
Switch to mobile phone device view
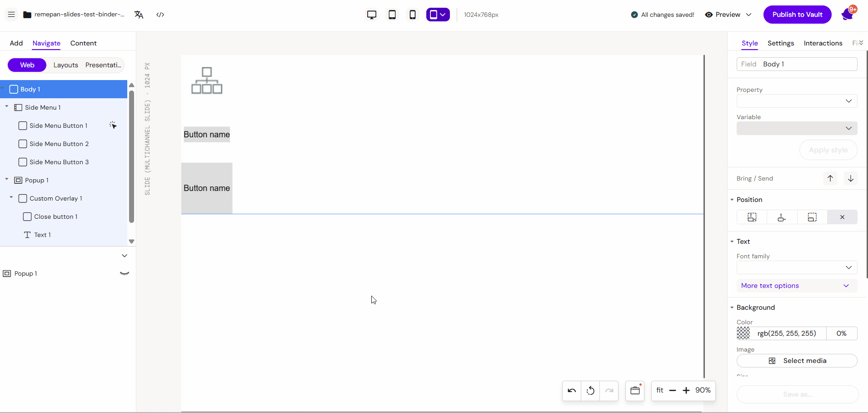coord(413,15)
